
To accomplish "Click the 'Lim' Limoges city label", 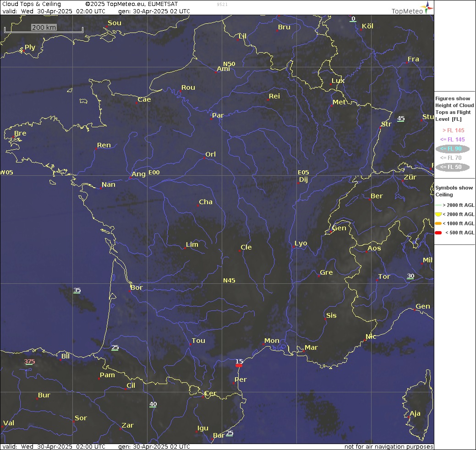I will tap(192, 244).
